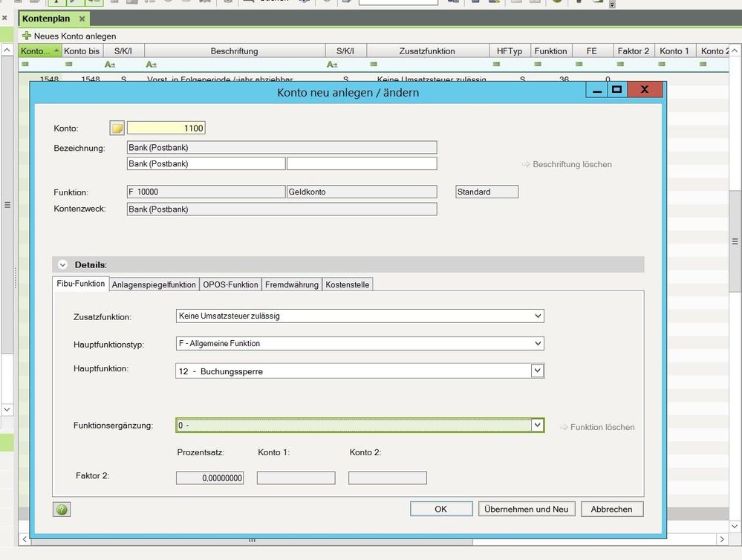742x560 pixels.
Task: Click the Konto 2 input field in dialog
Action: click(x=388, y=478)
